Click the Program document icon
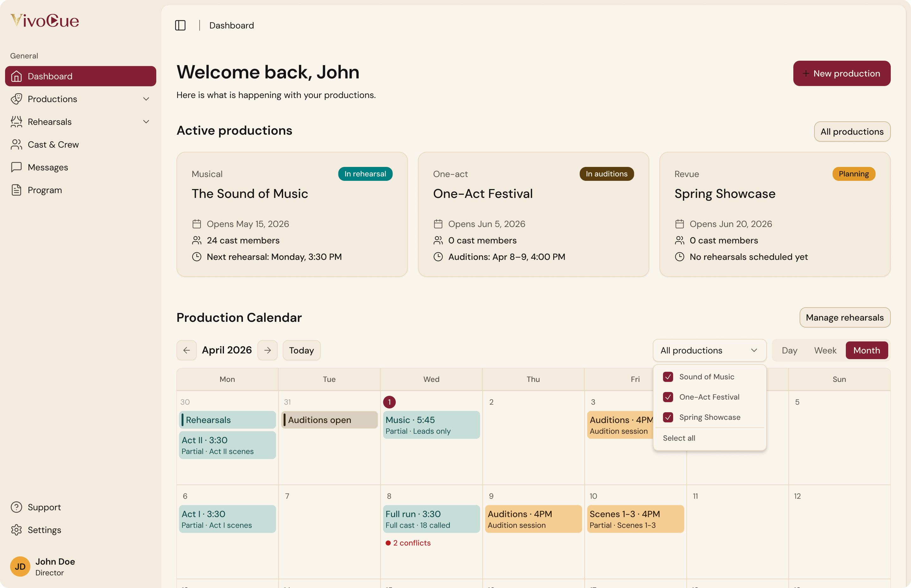This screenshot has height=588, width=911. tap(16, 190)
